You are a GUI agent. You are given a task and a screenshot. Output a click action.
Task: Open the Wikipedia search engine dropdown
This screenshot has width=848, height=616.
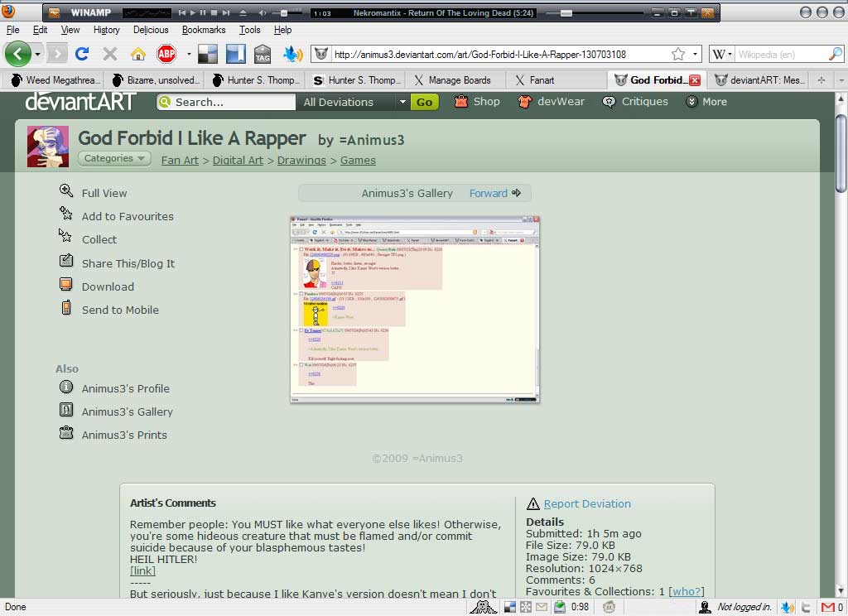(720, 55)
